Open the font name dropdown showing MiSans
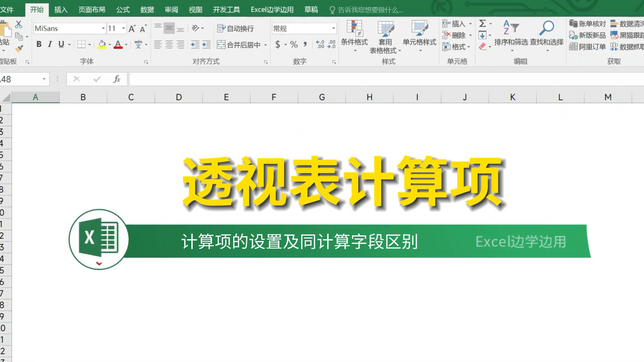This screenshot has height=362, width=644. click(x=103, y=28)
